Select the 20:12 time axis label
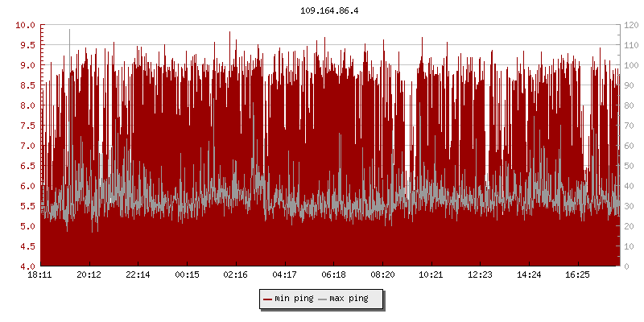The height and width of the screenshot is (322, 644). coord(89,275)
